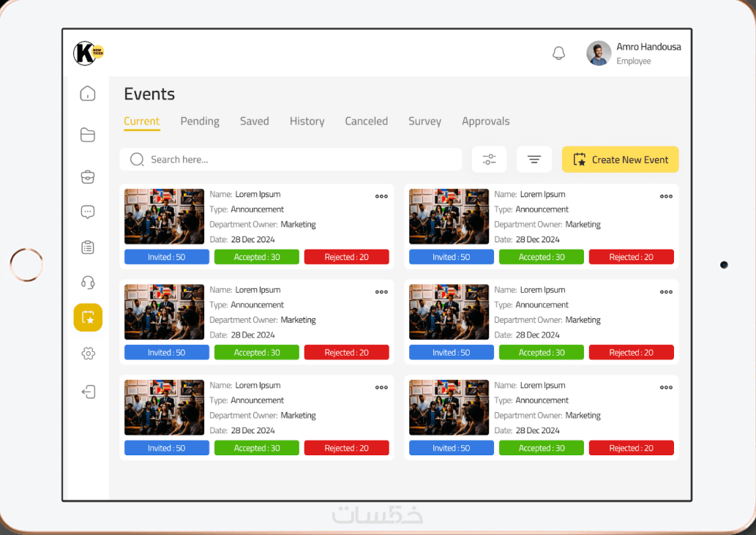This screenshot has height=535, width=756.
Task: Open the thumbnail image of the middle-left event card
Action: click(x=165, y=312)
